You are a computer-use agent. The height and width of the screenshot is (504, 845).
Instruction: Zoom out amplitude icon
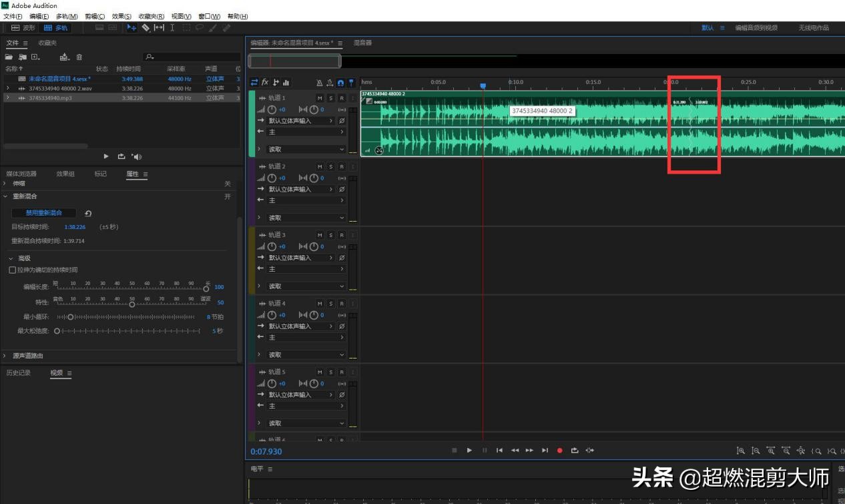[756, 451]
